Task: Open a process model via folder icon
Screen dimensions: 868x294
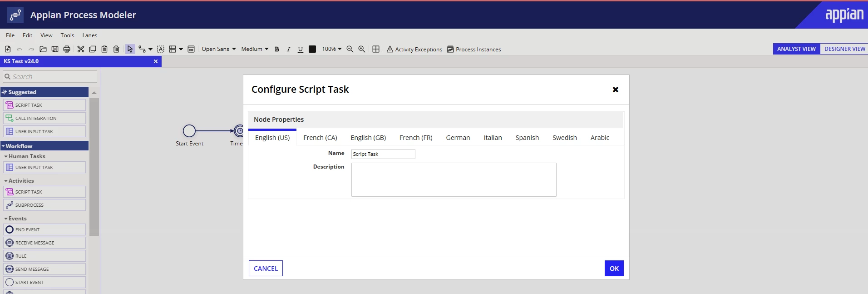Action: pyautogui.click(x=43, y=49)
